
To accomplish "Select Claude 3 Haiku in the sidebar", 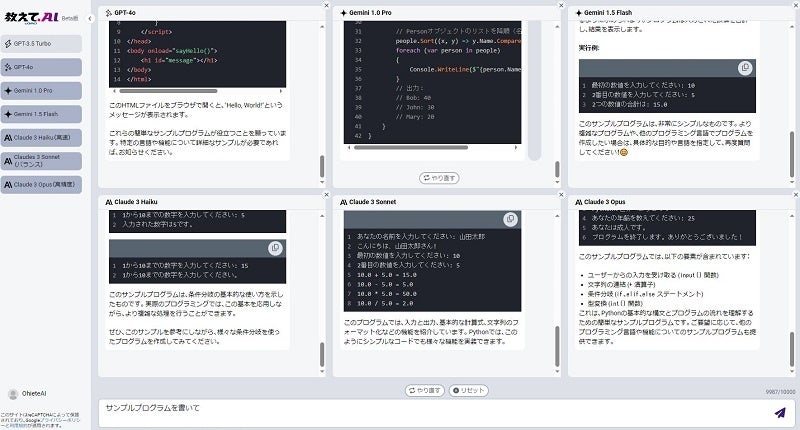I will pos(41,138).
